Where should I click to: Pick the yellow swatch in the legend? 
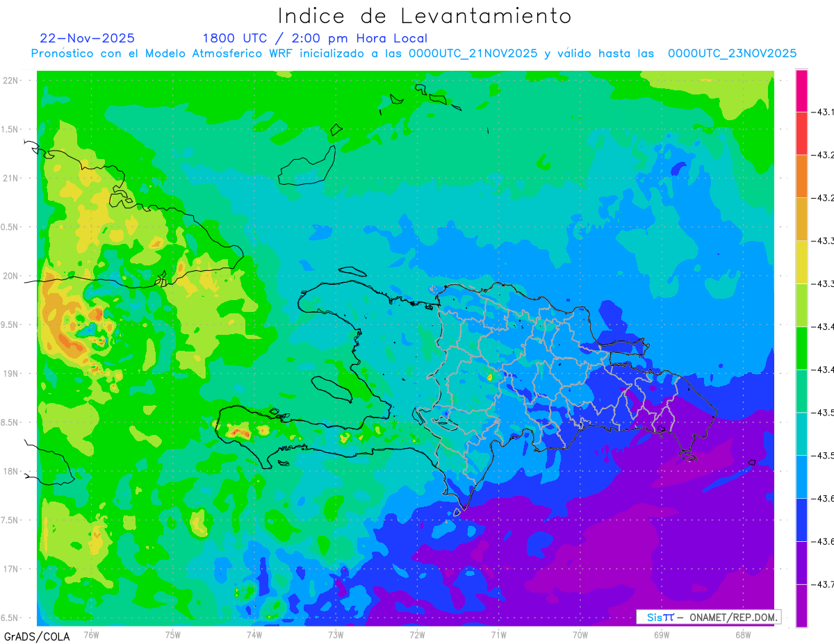coord(801,262)
